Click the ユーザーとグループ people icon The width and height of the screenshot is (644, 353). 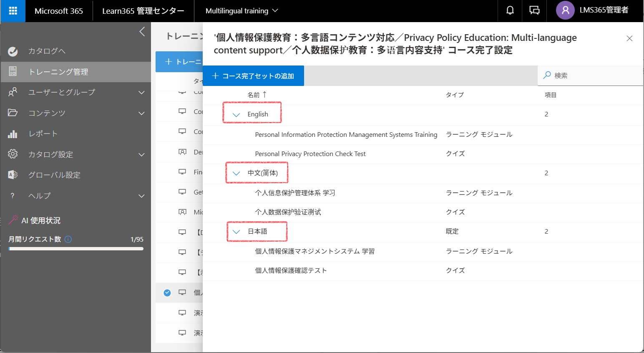coord(13,92)
